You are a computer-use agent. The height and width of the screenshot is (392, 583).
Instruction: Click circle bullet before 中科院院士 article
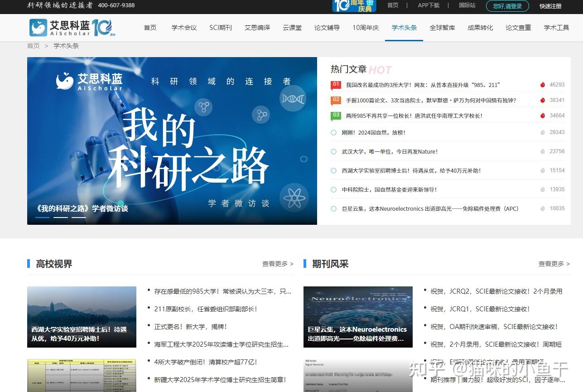click(334, 190)
